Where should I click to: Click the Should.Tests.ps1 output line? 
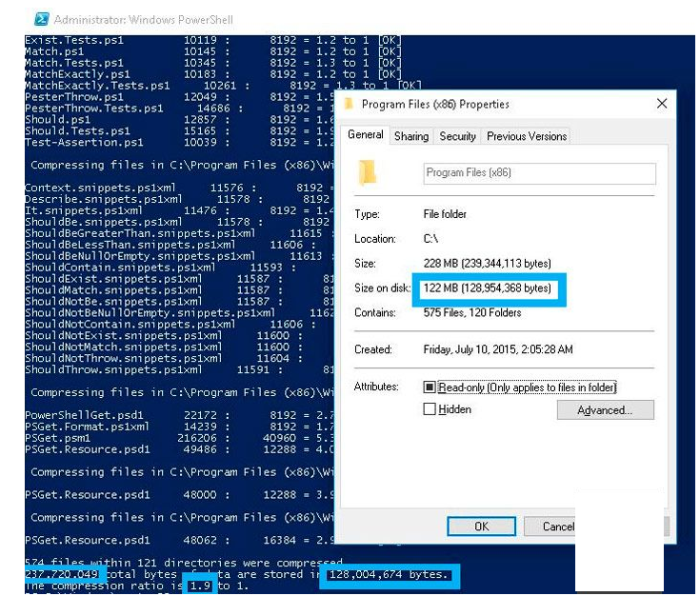[x=179, y=131]
